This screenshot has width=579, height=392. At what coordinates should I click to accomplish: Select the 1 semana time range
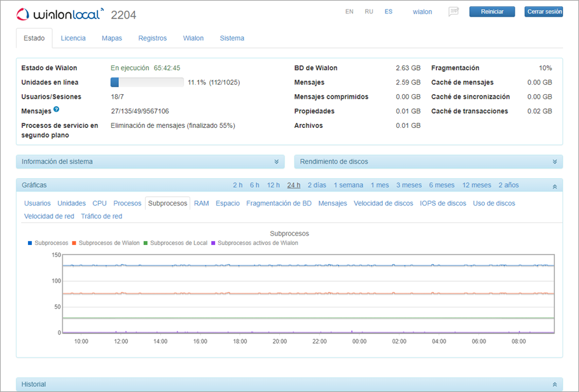pos(348,185)
